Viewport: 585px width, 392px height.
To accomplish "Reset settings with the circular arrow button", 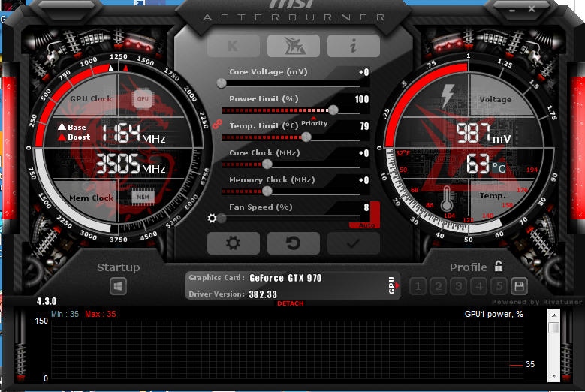I will pos(293,243).
